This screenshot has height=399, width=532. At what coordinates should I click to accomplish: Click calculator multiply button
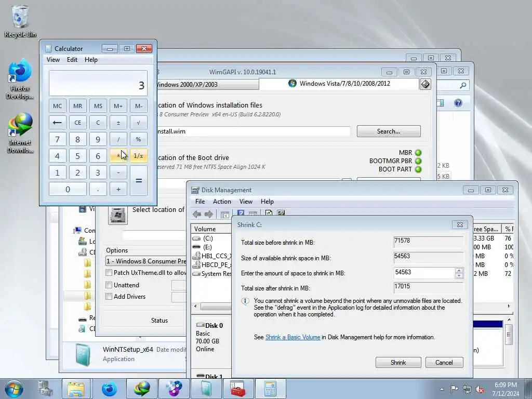(118, 156)
